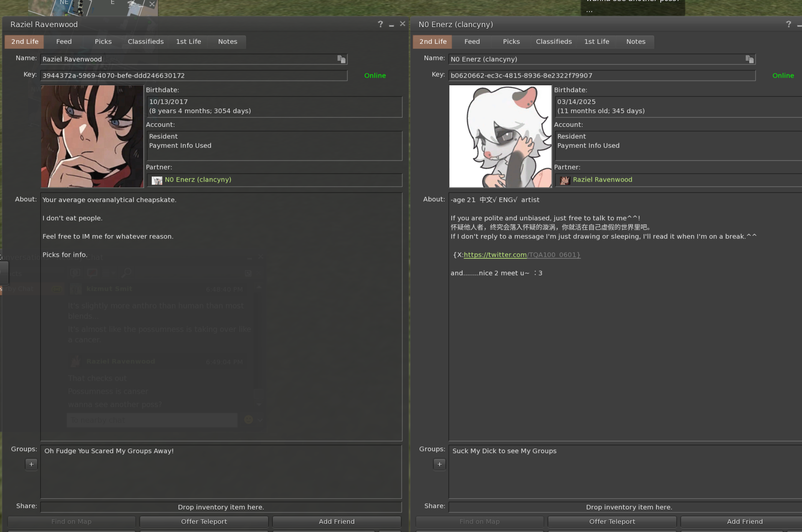
Task: Toggle the yellow voice icon on the chat bar edge
Action: [x=57, y=289]
